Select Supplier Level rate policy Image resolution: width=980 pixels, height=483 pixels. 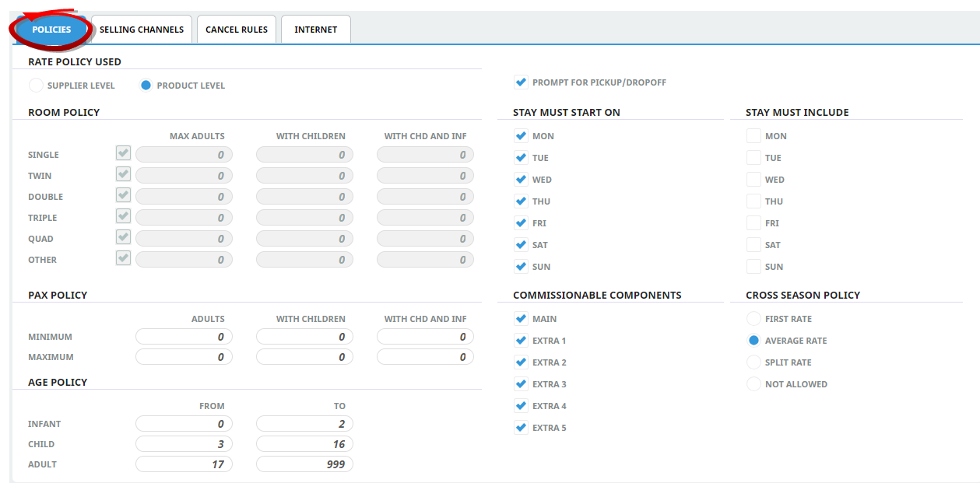pos(36,86)
